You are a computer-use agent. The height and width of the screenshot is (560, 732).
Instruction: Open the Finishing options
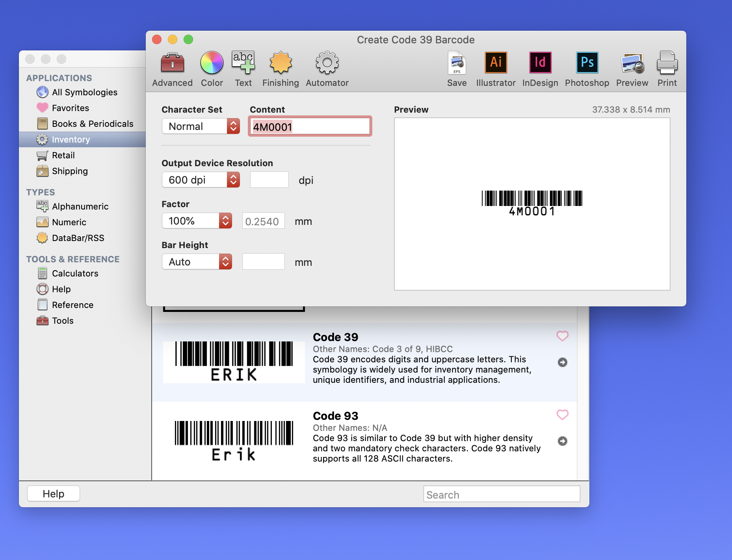click(281, 69)
